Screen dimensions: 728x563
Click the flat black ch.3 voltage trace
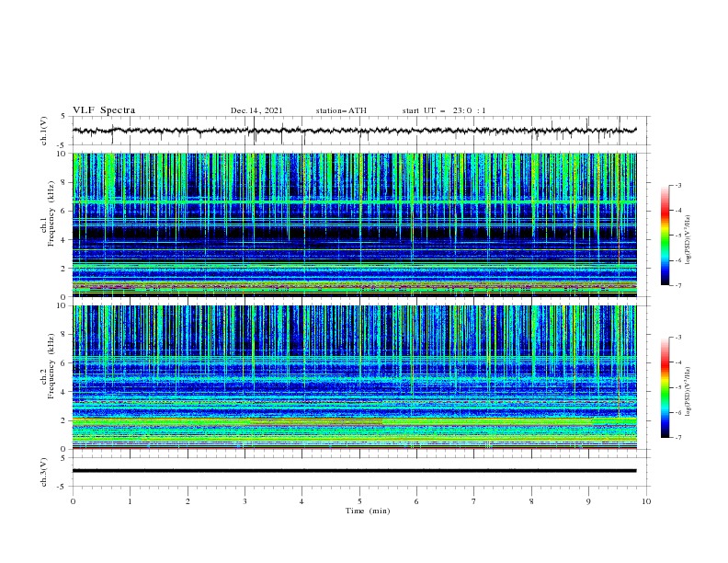point(354,471)
